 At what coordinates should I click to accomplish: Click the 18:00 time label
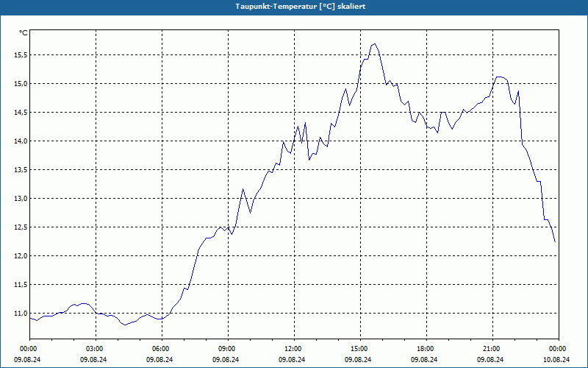click(x=426, y=349)
